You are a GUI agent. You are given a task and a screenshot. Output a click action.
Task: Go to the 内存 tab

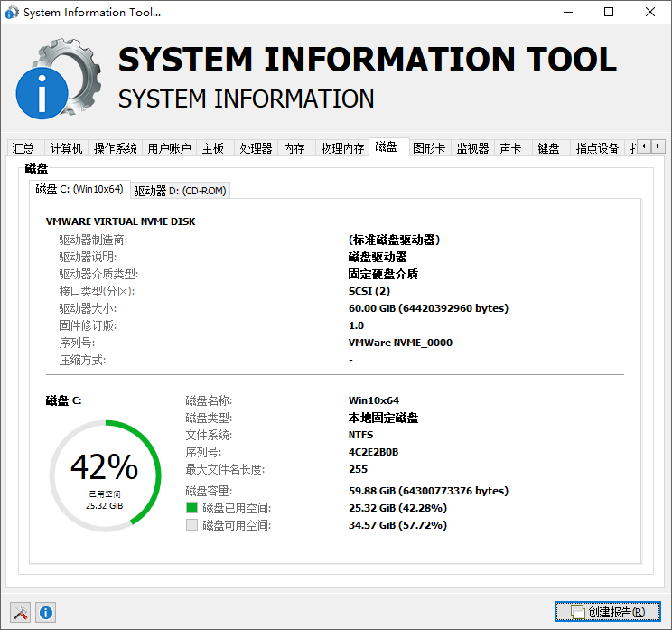click(294, 148)
